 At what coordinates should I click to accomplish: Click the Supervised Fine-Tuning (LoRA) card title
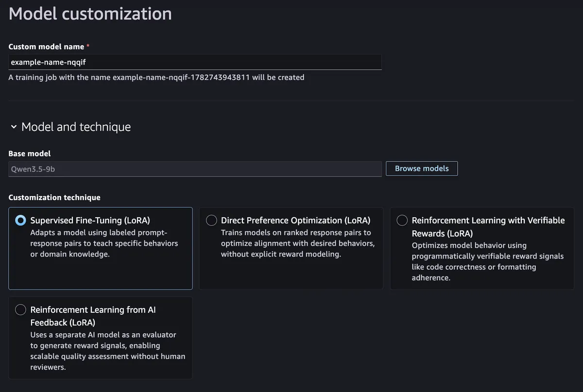pyautogui.click(x=90, y=221)
